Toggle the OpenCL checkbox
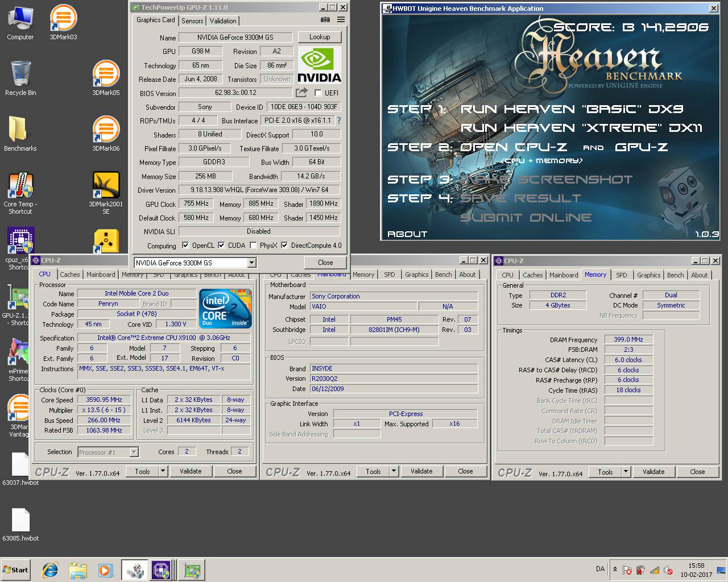 click(x=185, y=246)
